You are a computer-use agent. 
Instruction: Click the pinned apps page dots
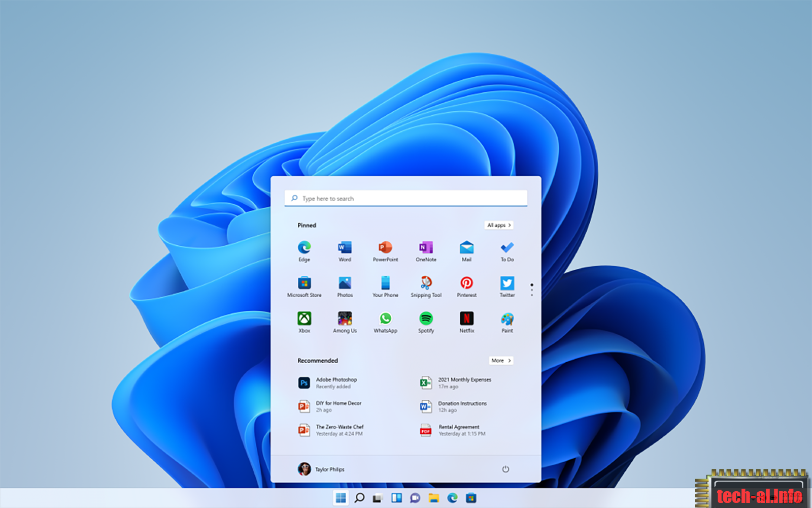coord(532,290)
